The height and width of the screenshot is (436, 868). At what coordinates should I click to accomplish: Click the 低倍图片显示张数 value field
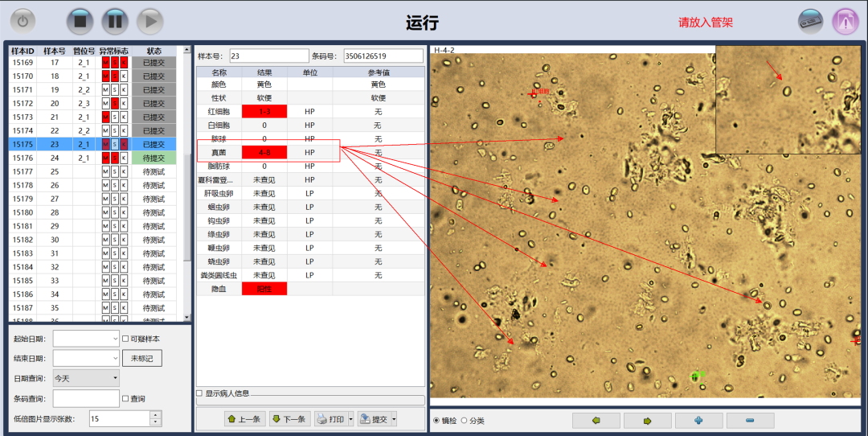point(120,418)
